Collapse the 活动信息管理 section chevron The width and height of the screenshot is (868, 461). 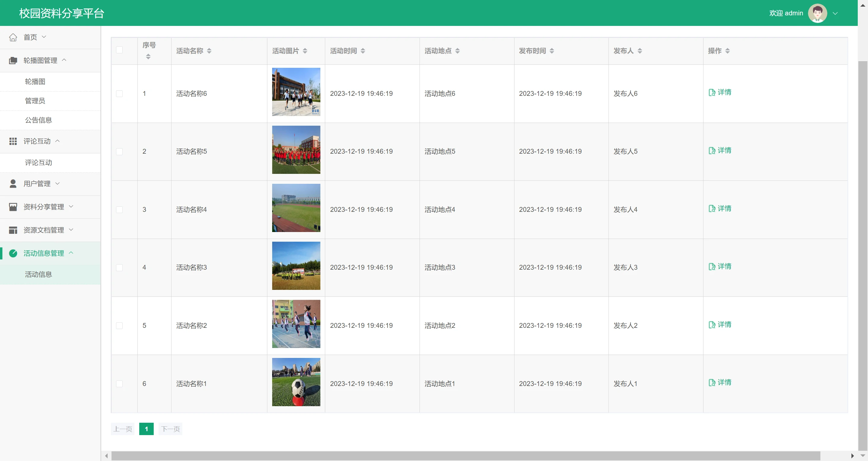tap(71, 253)
